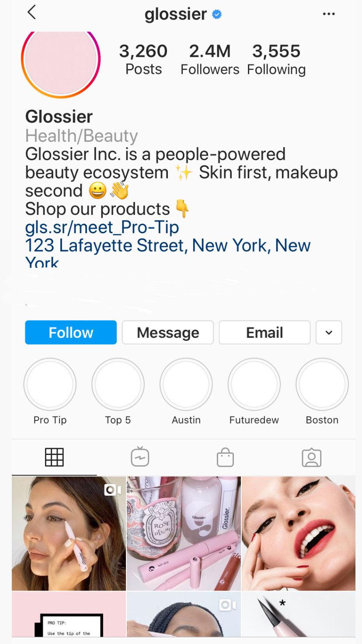The image size is (362, 644).
Task: Open the three-dot options menu
Action: pyautogui.click(x=329, y=14)
